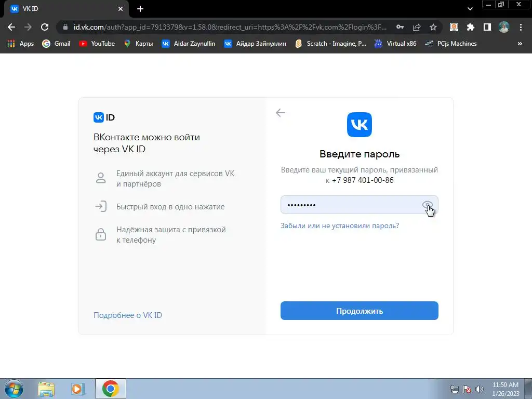View site info via the lock icon
The image size is (532, 399).
click(65, 27)
